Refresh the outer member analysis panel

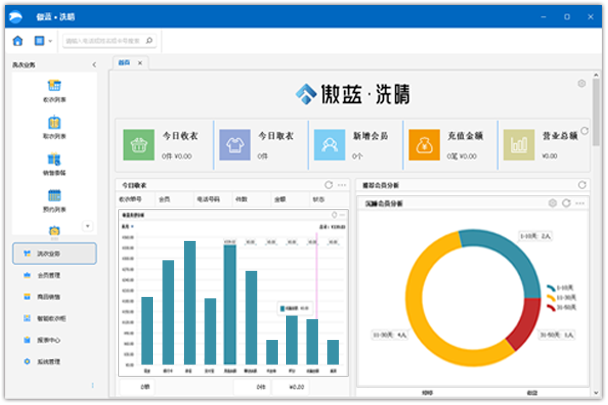click(x=582, y=185)
